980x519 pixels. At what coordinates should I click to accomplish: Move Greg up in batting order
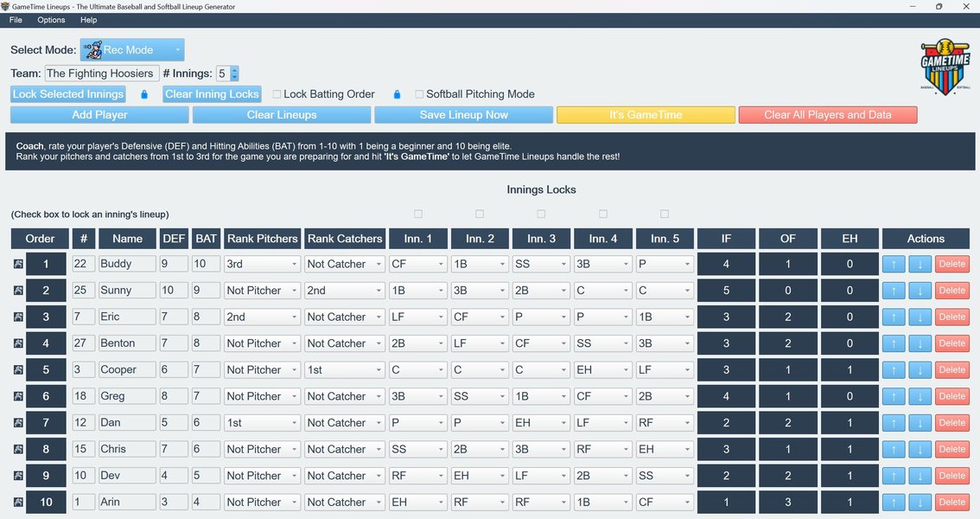(x=894, y=396)
